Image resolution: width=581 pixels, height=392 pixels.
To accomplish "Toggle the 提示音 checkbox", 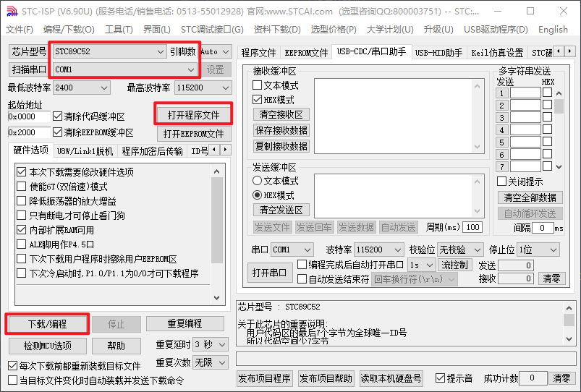I will click(x=441, y=378).
